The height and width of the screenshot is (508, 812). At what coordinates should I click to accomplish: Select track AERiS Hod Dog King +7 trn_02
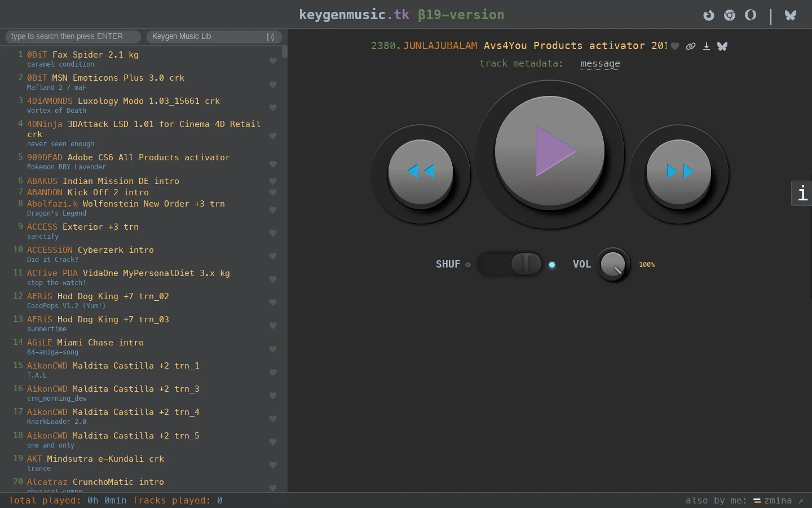(98, 296)
